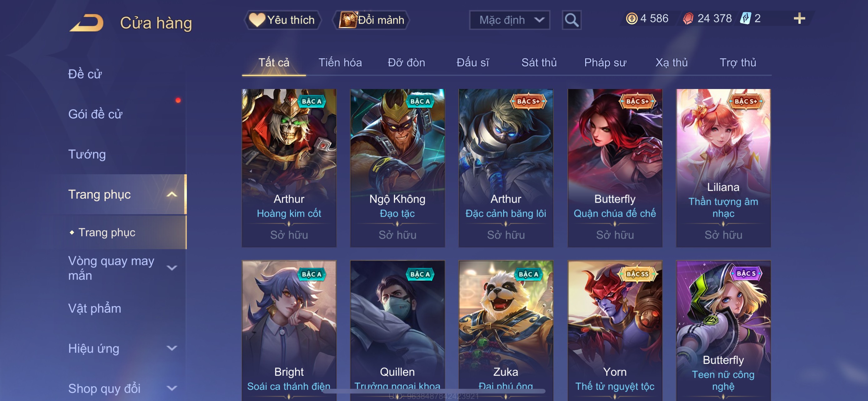
Task: Click the heart Yêu thích button
Action: point(282,20)
